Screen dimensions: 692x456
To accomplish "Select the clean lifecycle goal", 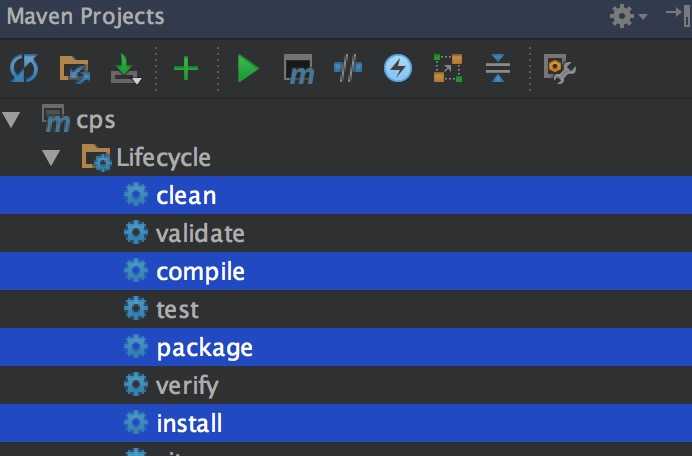I will [346, 195].
